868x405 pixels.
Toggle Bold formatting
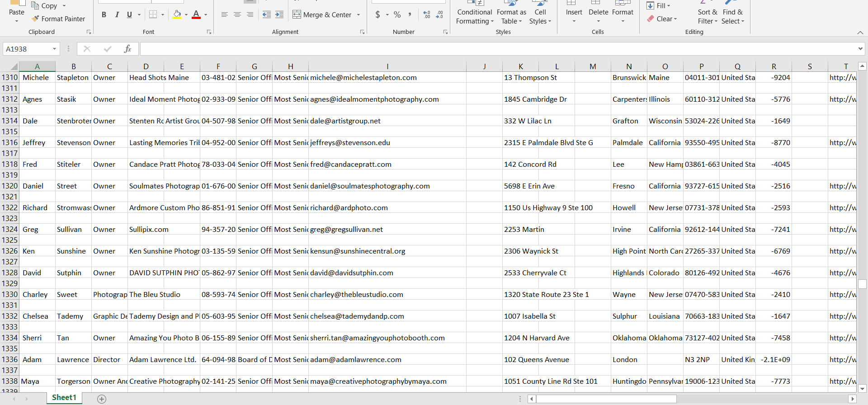[x=104, y=15]
